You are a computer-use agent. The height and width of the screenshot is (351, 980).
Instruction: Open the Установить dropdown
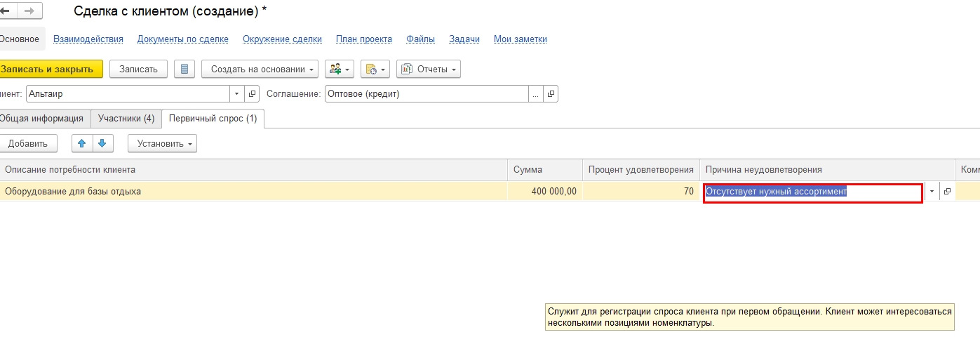[162, 143]
